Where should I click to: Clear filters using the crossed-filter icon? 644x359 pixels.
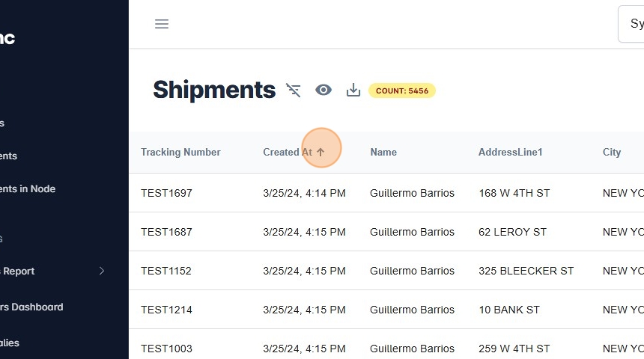294,90
